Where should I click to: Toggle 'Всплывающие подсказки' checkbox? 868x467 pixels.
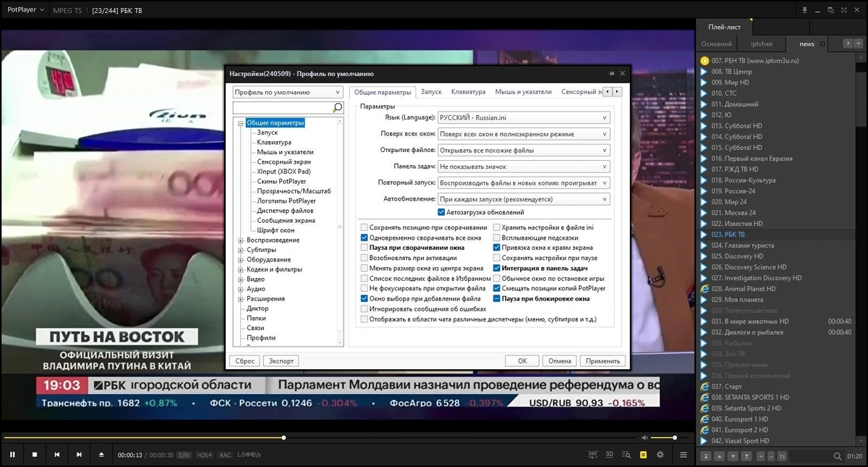497,237
